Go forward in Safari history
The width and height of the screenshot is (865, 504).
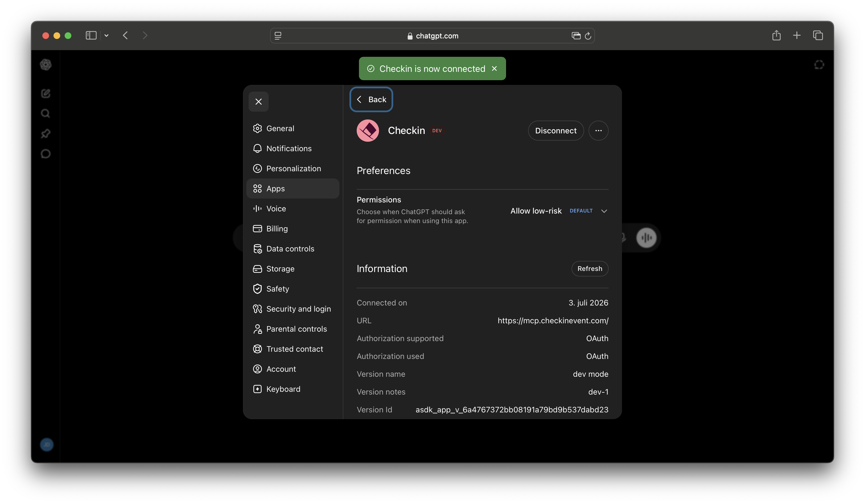(x=145, y=35)
